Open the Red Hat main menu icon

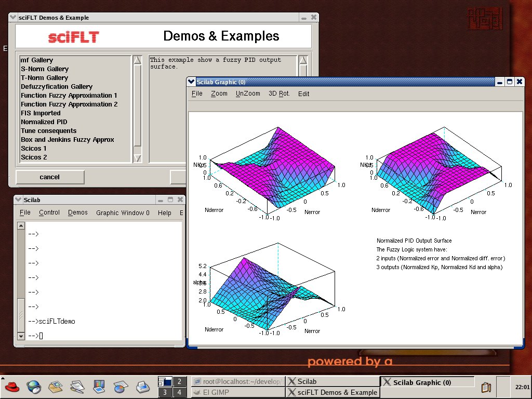tap(12, 387)
